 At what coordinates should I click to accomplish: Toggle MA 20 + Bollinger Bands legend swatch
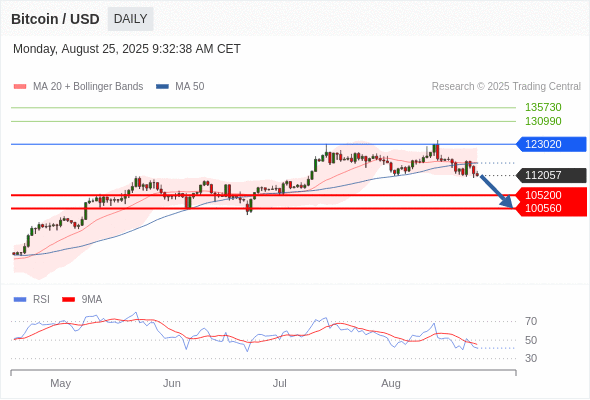point(20,87)
